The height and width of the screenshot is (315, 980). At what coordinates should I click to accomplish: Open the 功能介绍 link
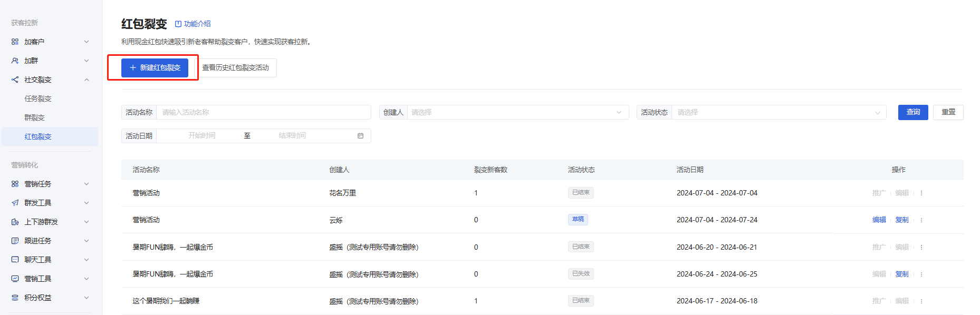coord(193,24)
